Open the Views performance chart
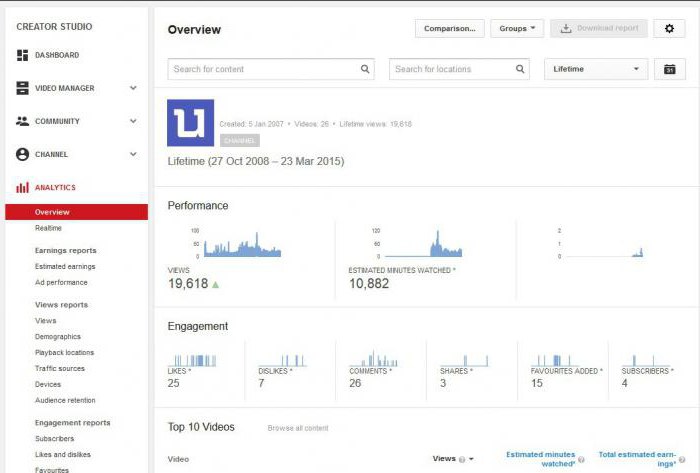Image resolution: width=700 pixels, height=473 pixels. (241, 244)
